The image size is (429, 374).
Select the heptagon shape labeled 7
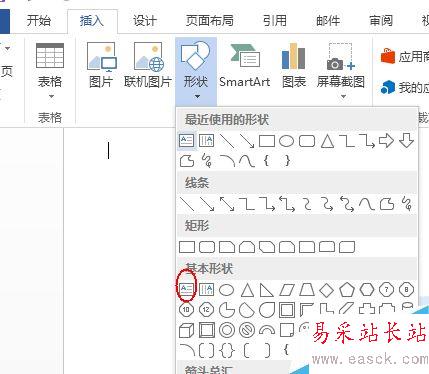pos(387,290)
